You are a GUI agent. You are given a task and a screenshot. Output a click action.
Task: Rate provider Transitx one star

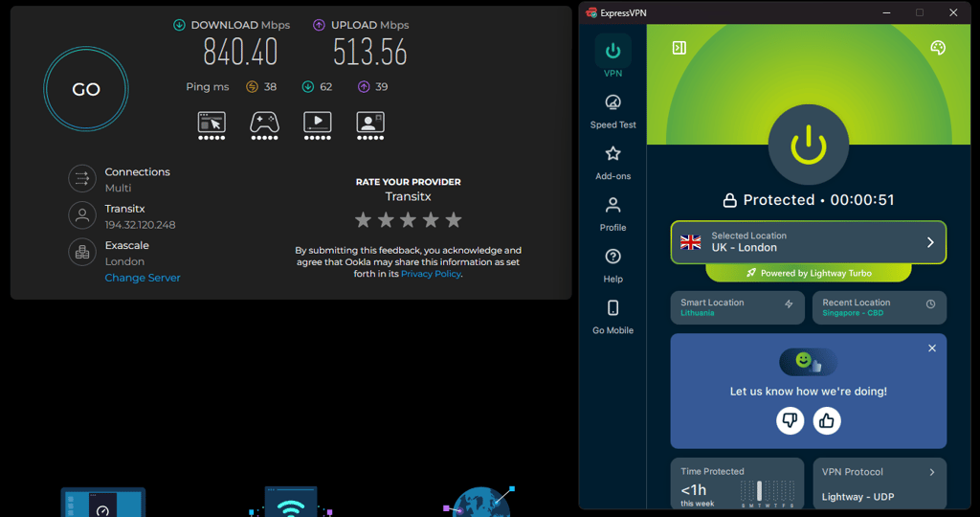coord(363,220)
